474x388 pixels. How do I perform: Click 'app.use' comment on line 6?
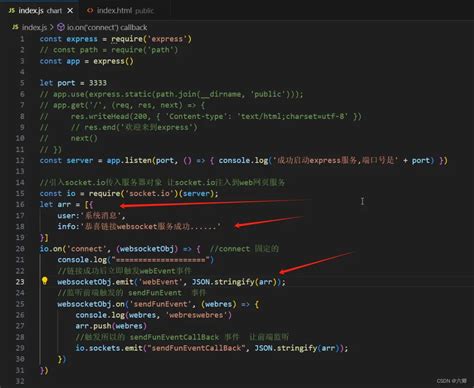[x=69, y=94]
